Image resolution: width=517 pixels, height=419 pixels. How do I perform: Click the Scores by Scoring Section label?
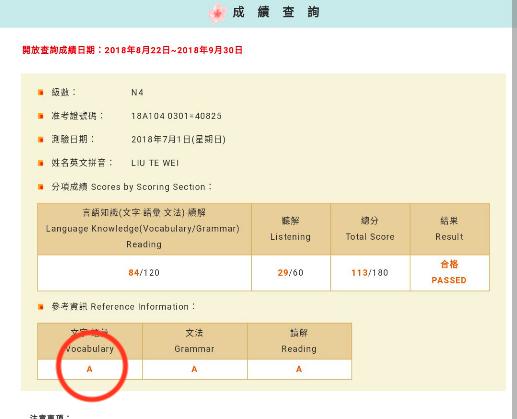click(x=132, y=187)
